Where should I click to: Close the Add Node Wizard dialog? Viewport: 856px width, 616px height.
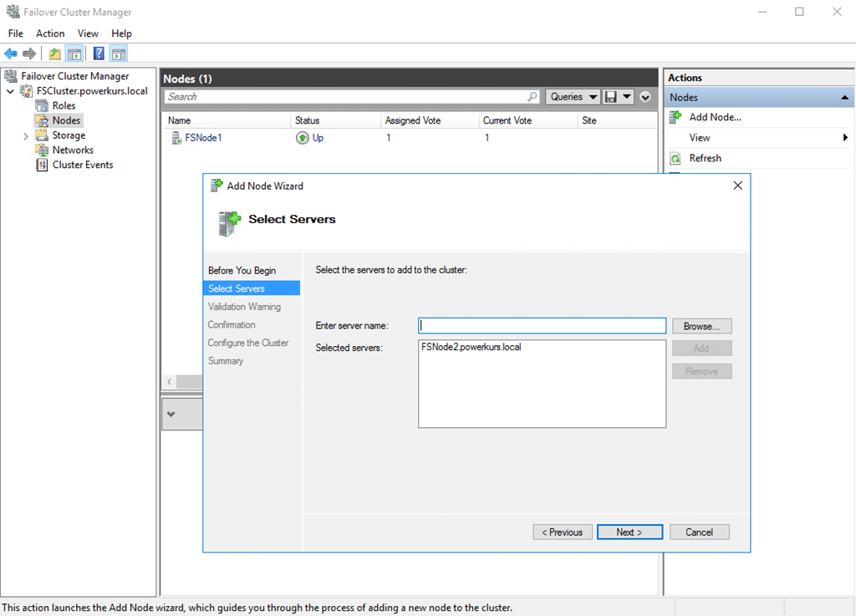pos(737,186)
